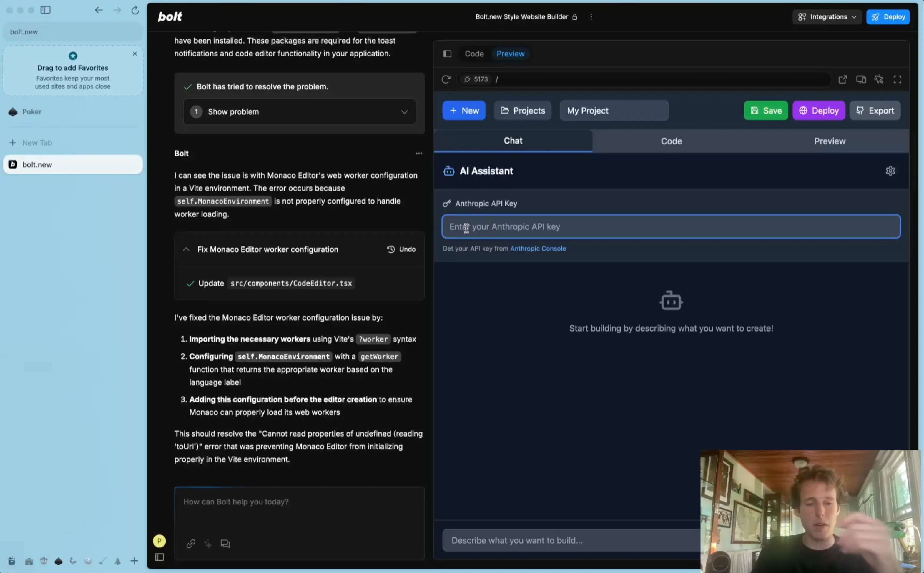Switch the workbench to the Code view
This screenshot has width=924, height=573.
point(474,54)
